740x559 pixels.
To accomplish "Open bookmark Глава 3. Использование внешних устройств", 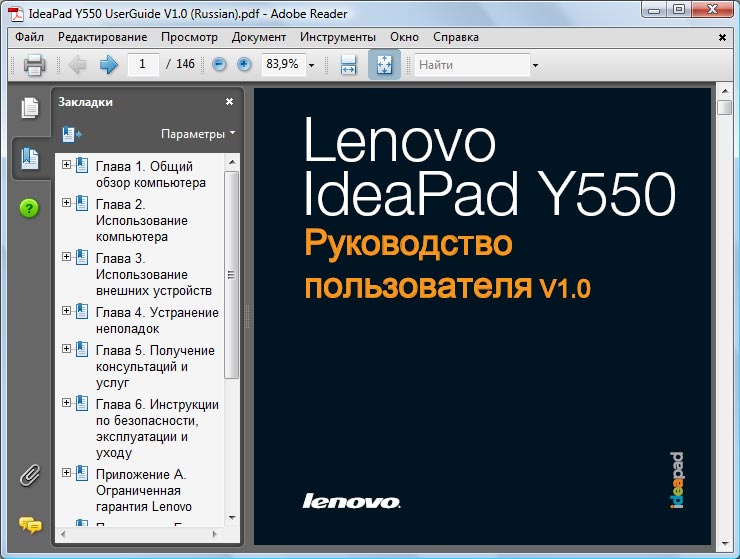I will tap(154, 274).
